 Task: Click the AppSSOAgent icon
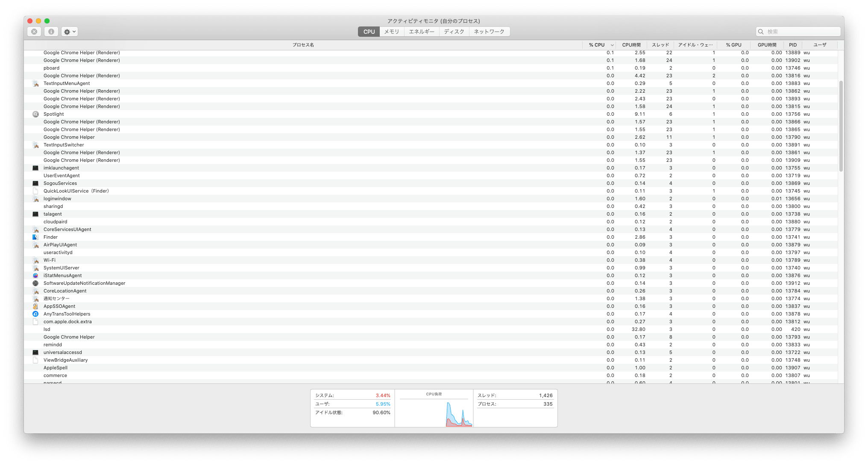(x=35, y=306)
